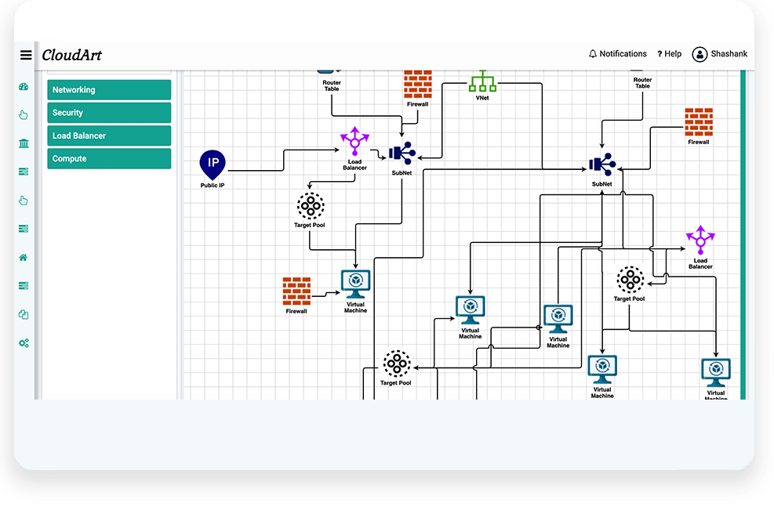The height and width of the screenshot is (532, 774).
Task: Click the bank building sidebar icon
Action: tap(24, 143)
